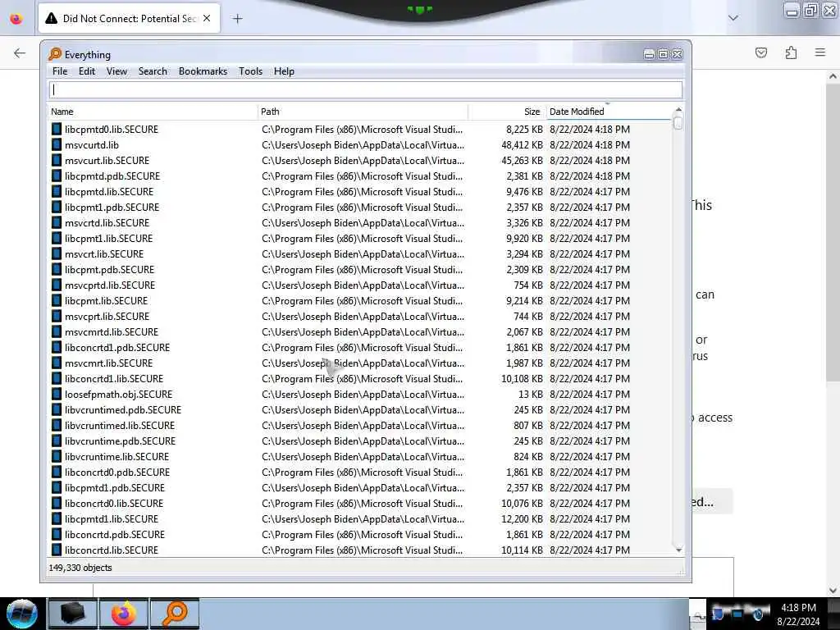Image resolution: width=840 pixels, height=630 pixels.
Task: Open the Windows Start menu orb
Action: tap(22, 614)
